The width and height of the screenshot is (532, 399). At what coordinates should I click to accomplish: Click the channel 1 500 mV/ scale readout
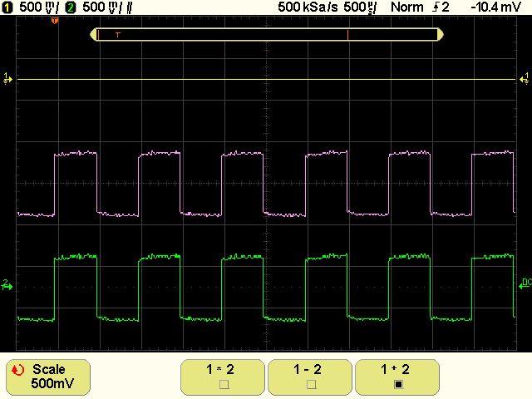click(39, 7)
